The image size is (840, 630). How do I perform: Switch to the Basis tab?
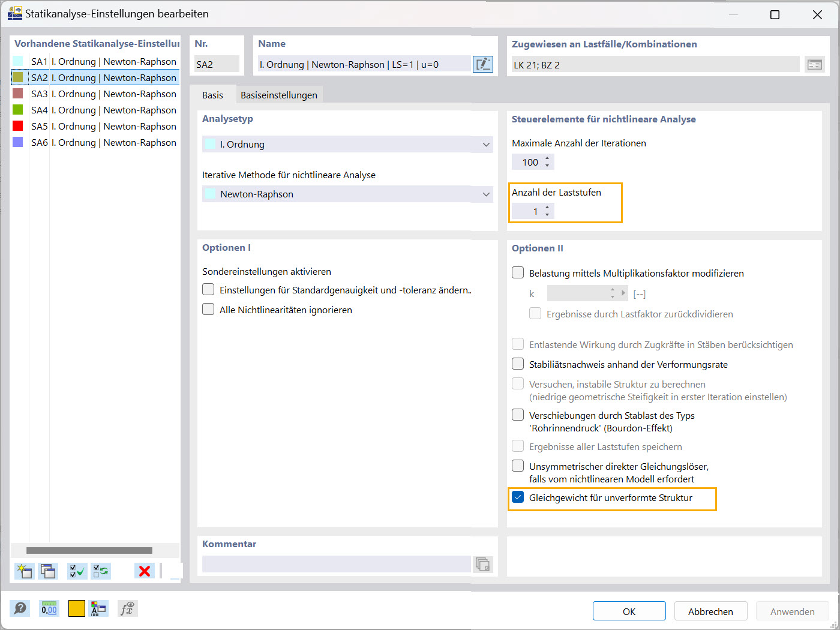(214, 94)
